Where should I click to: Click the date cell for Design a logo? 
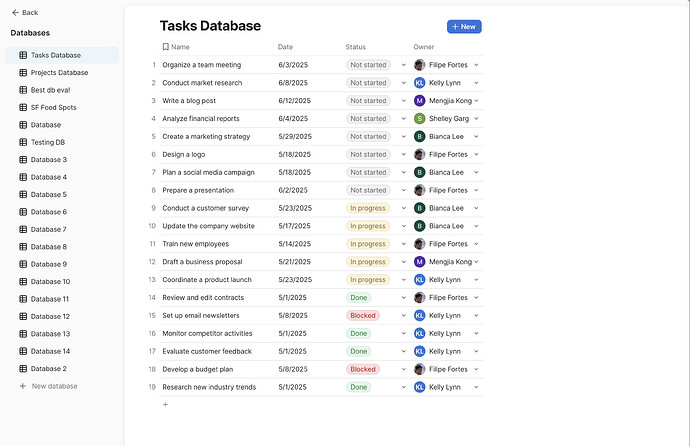tap(294, 155)
